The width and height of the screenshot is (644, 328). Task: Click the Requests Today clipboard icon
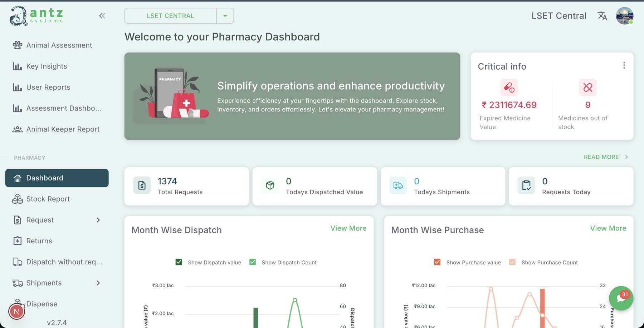[526, 185]
